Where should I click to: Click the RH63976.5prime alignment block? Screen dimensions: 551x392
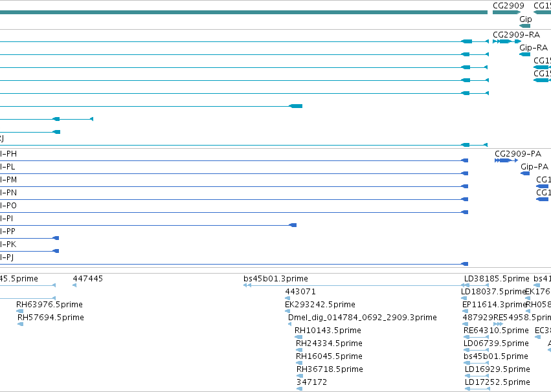tap(20, 311)
